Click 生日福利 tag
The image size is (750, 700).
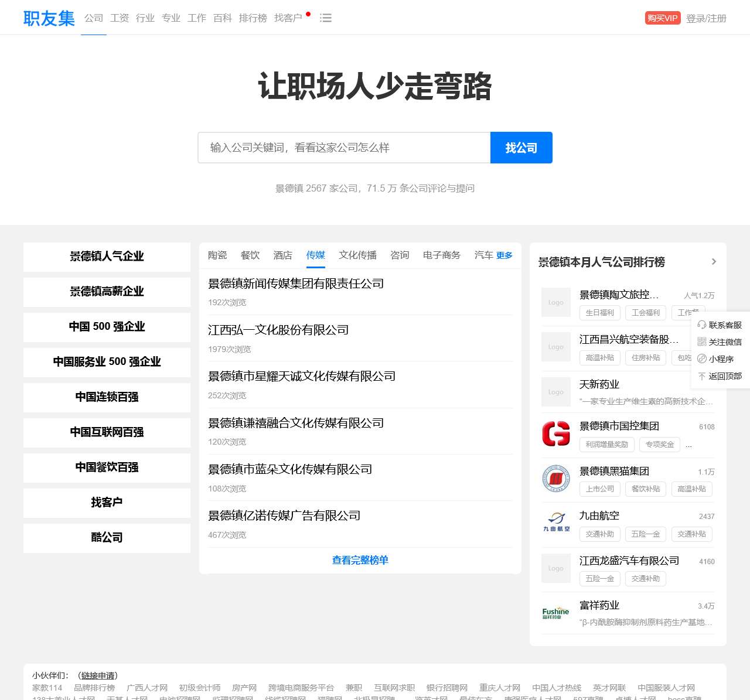tap(600, 312)
